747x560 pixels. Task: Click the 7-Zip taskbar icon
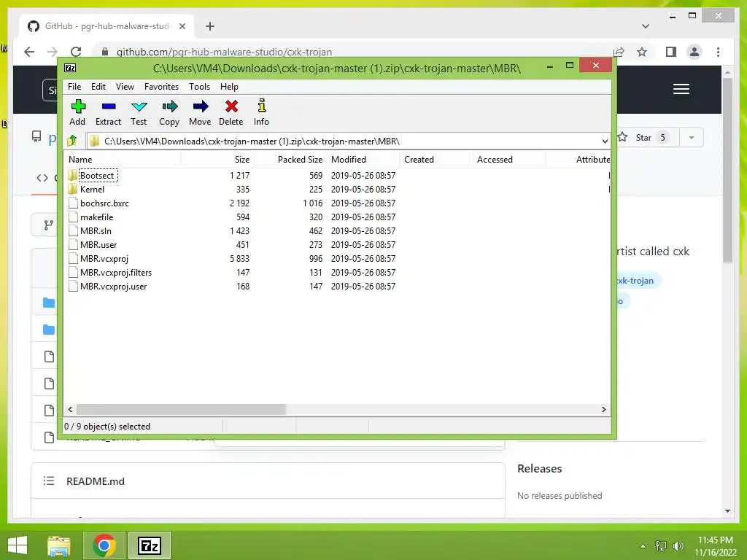[150, 545]
